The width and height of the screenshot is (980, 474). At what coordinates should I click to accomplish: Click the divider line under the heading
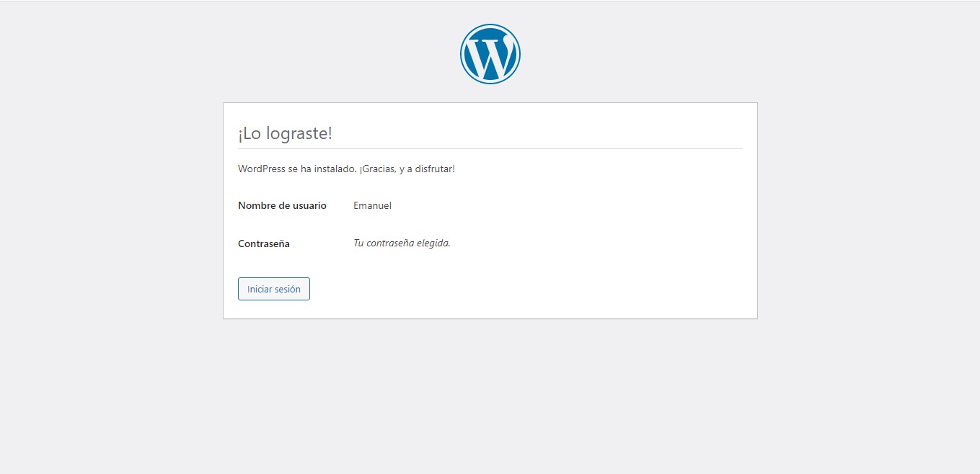click(x=490, y=148)
